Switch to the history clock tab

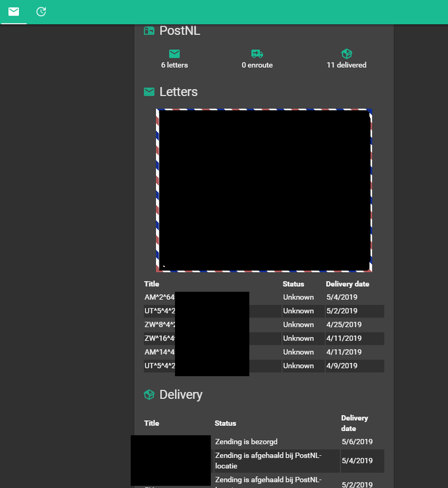41,12
